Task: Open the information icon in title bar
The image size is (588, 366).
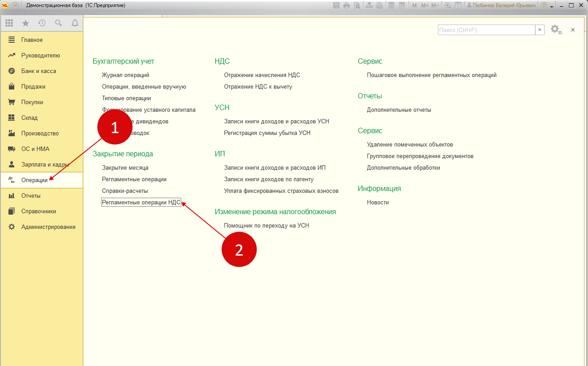Action: tap(544, 5)
